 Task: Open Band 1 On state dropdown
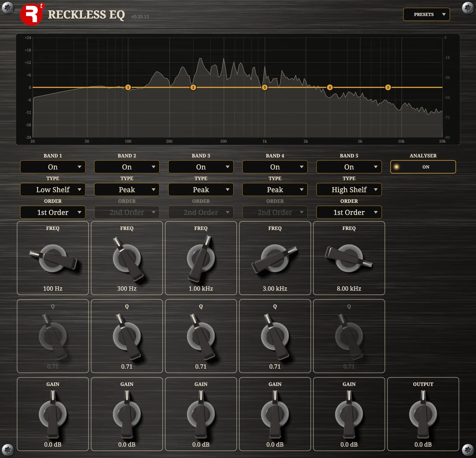coord(53,167)
